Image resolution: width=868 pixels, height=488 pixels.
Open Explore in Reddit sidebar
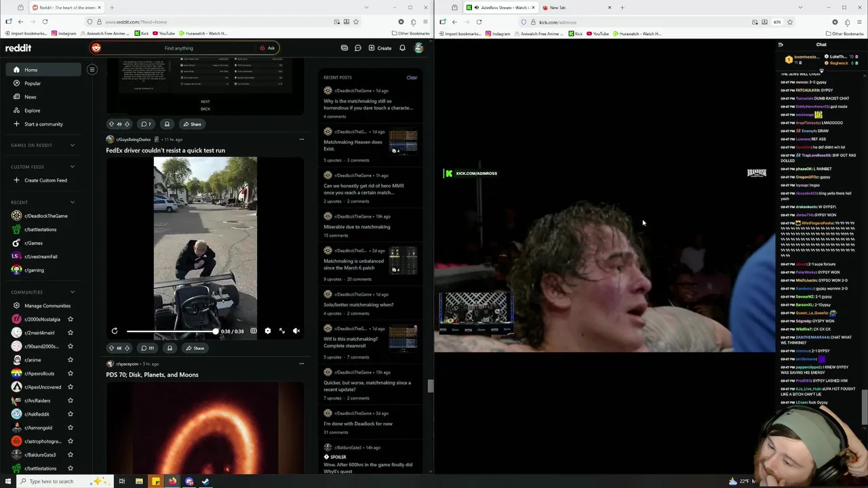(44, 110)
